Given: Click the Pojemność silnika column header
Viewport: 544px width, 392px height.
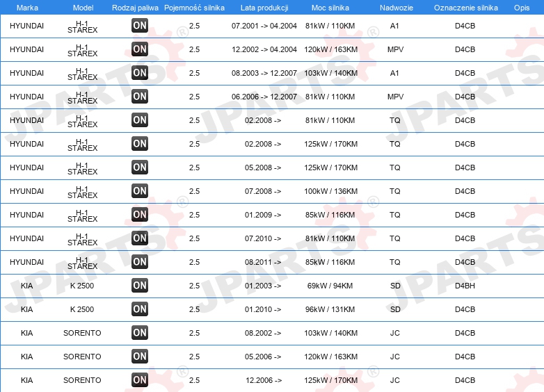Looking at the screenshot, I should point(194,8).
